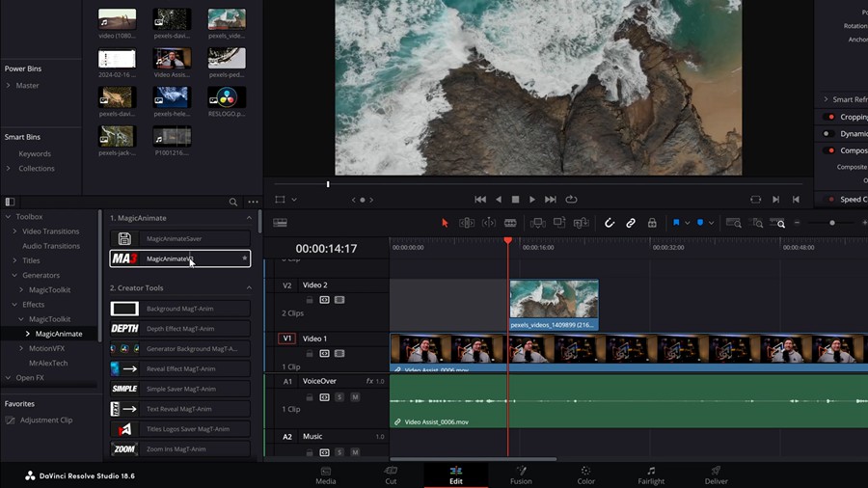Screen dimensions: 868x488
Task: Open the Color page tab
Action: coord(585,475)
